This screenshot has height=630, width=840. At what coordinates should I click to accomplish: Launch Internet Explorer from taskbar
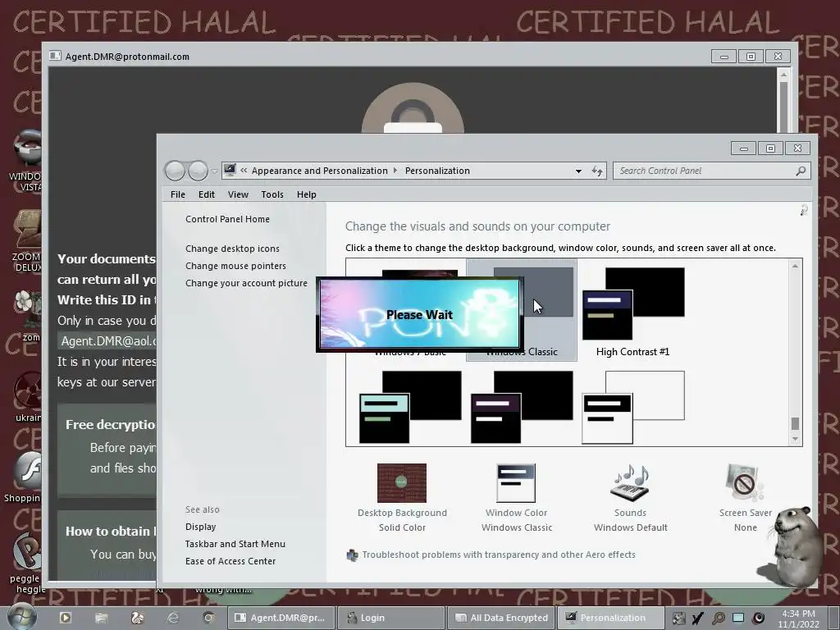(x=173, y=618)
